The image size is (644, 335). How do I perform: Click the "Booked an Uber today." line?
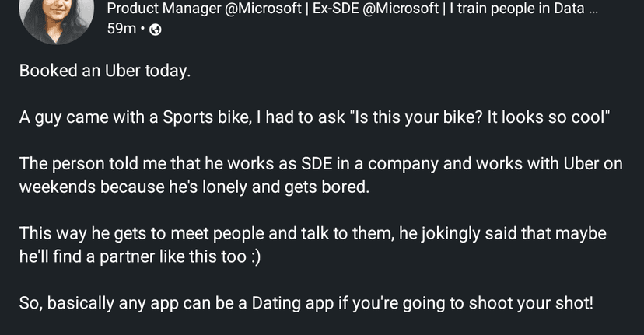pyautogui.click(x=104, y=71)
